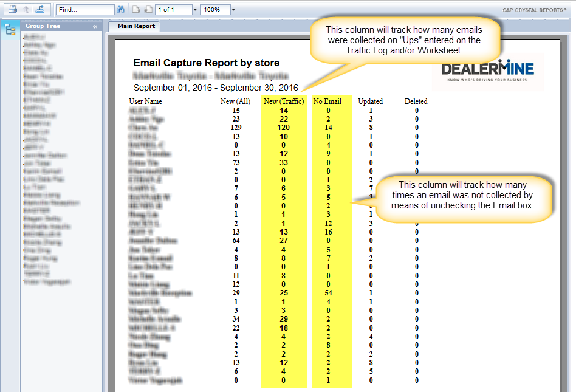
Task: Switch to the Main Report tab
Action: click(136, 26)
